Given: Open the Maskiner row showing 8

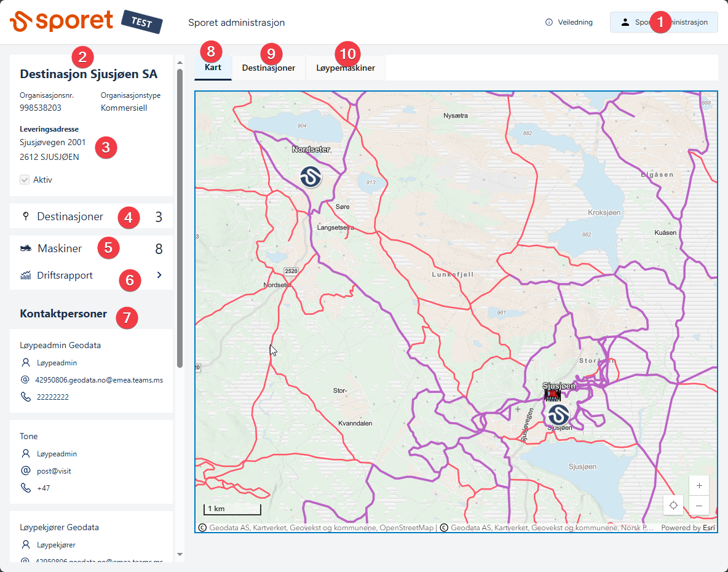Looking at the screenshot, I should pos(91,248).
